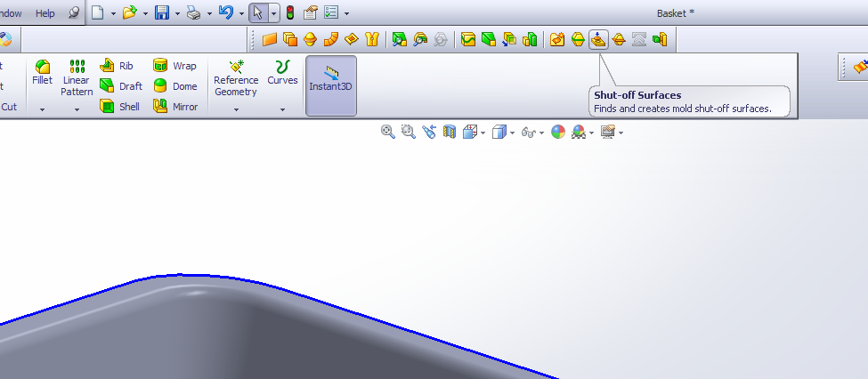This screenshot has height=379, width=868.
Task: Click the Zoom to Area icon
Action: (409, 132)
